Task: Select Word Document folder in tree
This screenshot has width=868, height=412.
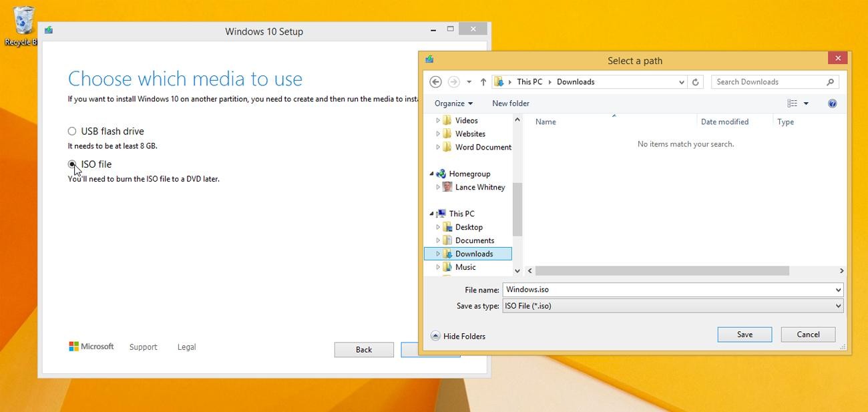Action: point(477,148)
